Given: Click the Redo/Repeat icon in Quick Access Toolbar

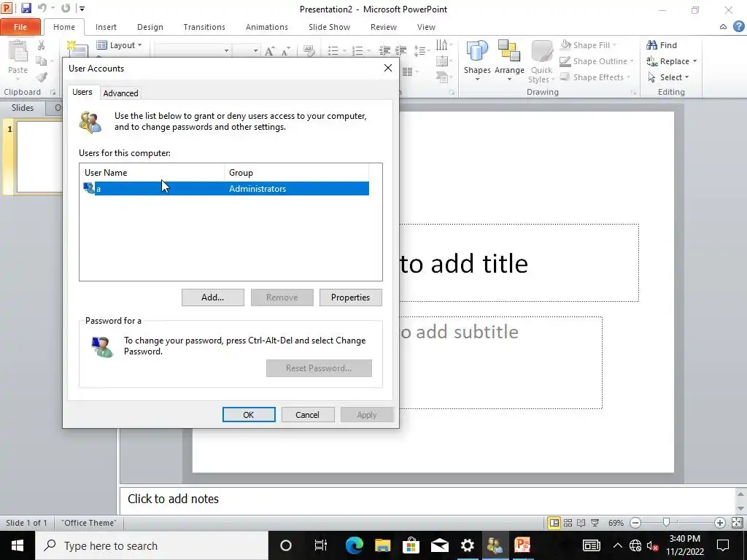Looking at the screenshot, I should click(x=66, y=8).
